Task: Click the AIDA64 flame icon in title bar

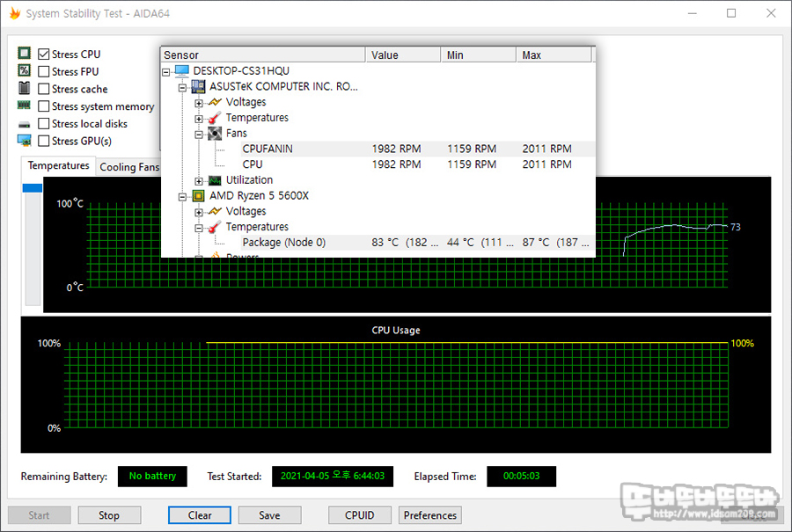Action: click(15, 13)
